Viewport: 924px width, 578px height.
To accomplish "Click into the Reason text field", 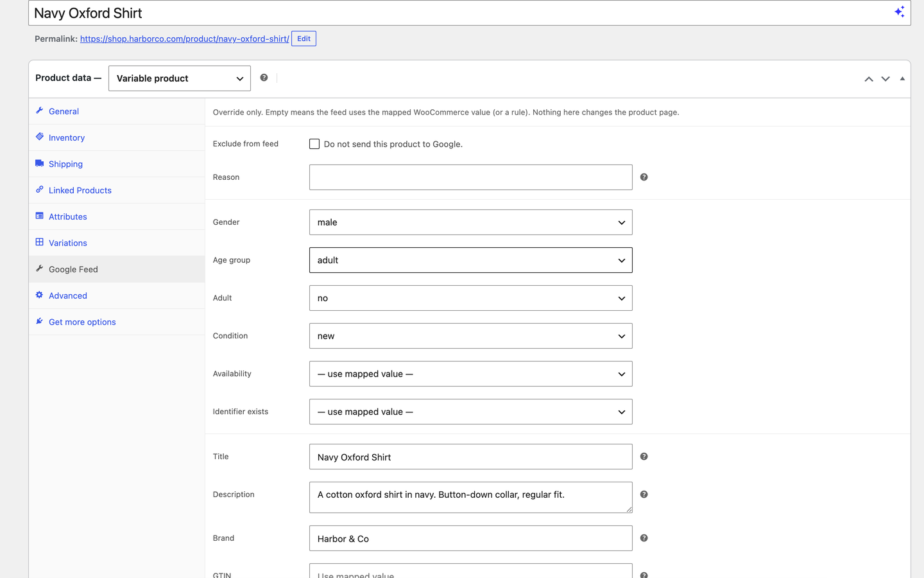I will (471, 177).
